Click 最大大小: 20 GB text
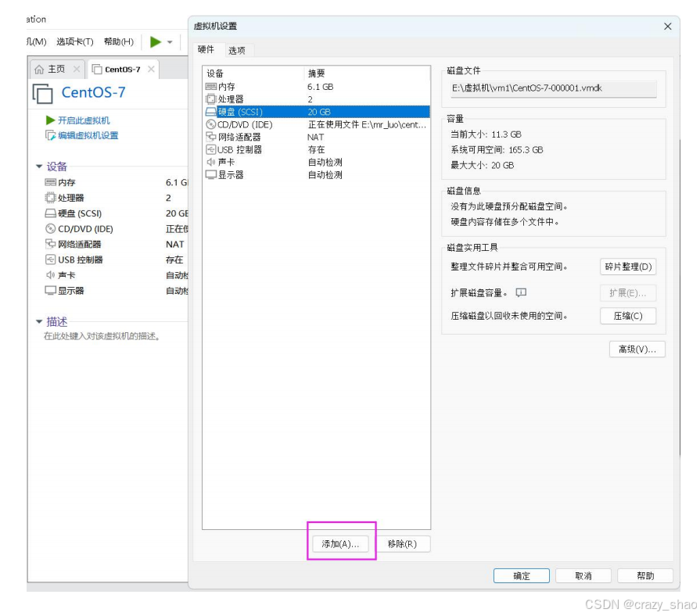700x616 pixels. click(482, 166)
